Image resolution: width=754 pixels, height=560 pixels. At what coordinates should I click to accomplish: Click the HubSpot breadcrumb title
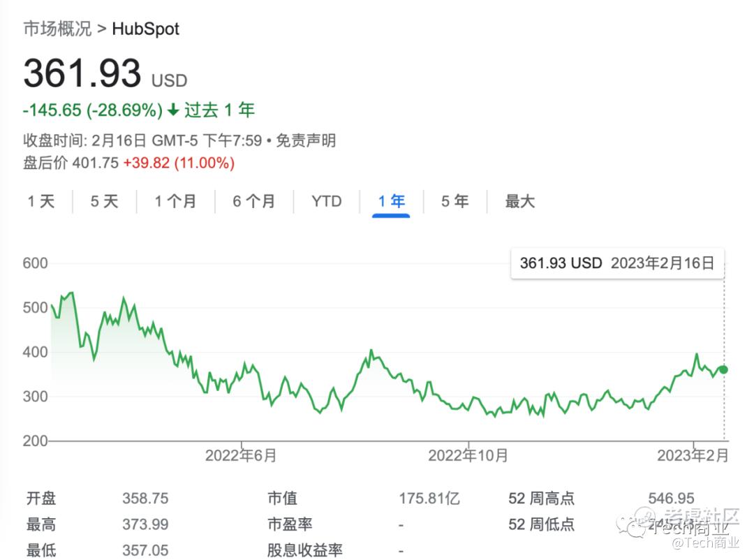(x=145, y=29)
